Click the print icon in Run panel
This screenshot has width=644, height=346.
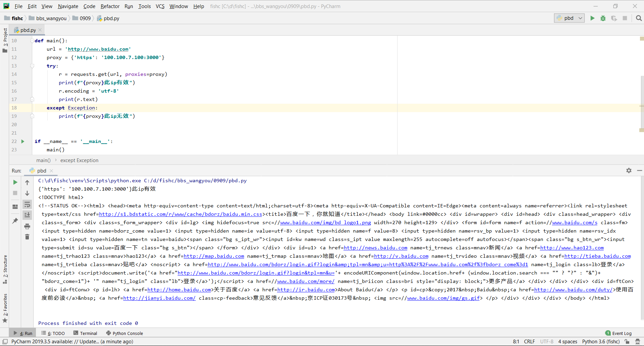[x=27, y=227]
